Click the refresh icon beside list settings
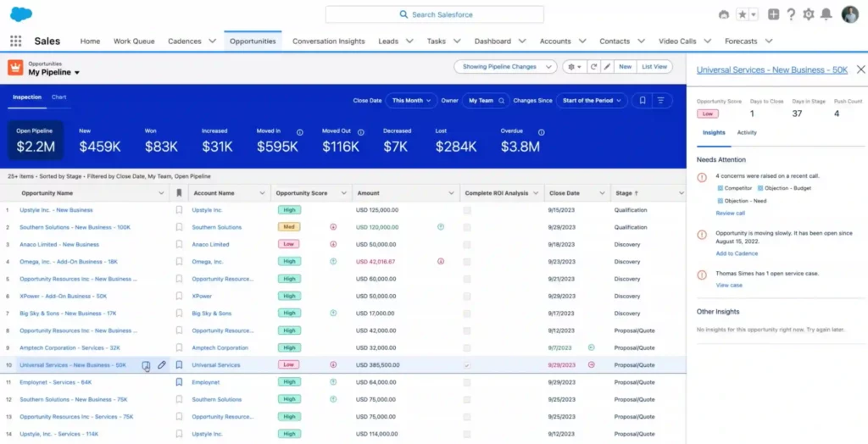 pos(593,66)
